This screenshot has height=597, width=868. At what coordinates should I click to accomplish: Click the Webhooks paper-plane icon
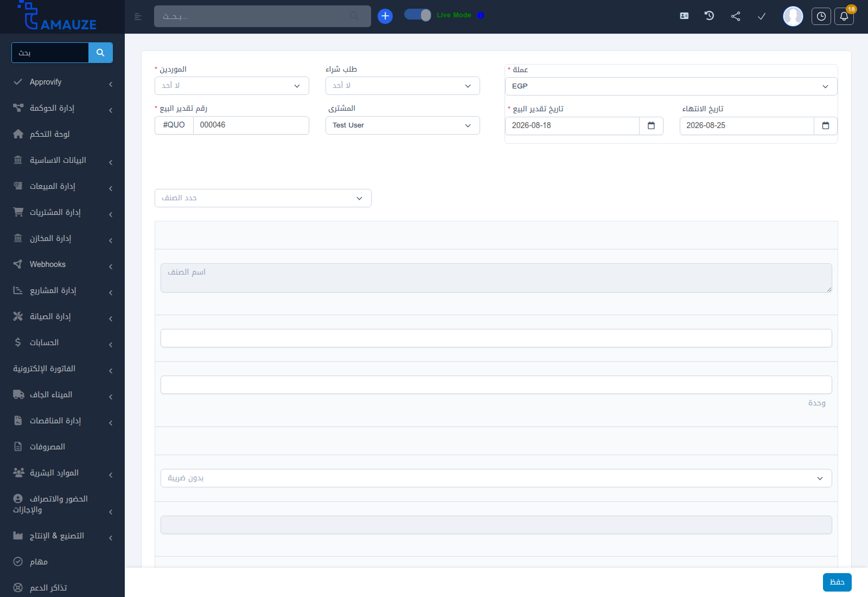(18, 264)
